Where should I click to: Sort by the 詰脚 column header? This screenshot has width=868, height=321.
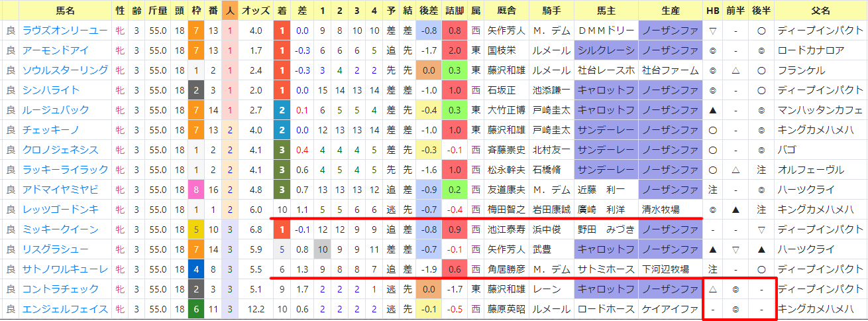click(455, 11)
